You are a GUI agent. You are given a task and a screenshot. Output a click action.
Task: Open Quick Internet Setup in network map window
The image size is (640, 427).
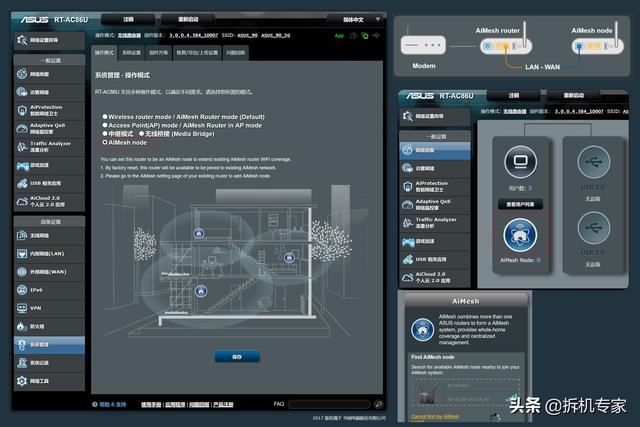point(434,116)
